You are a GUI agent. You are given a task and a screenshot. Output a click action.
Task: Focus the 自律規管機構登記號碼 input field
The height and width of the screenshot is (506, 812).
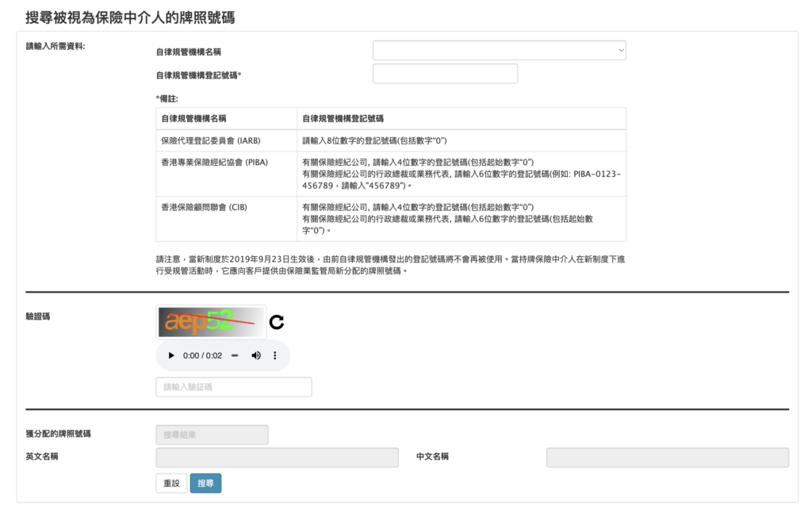tap(445, 75)
